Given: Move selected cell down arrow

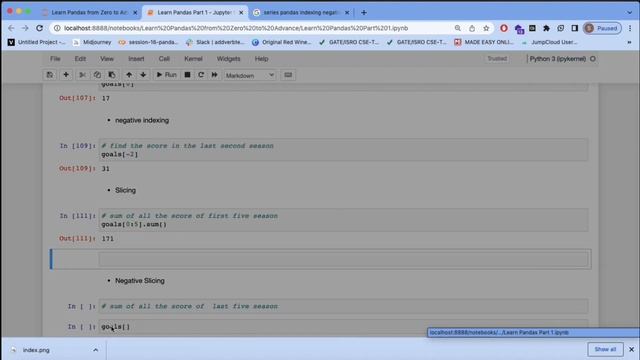Looking at the screenshot, I should [x=143, y=75].
